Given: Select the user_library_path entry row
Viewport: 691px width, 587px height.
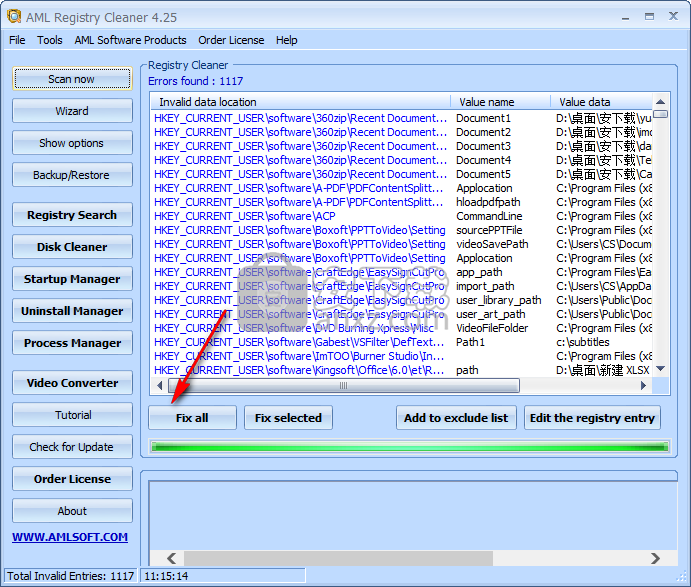Looking at the screenshot, I should pyautogui.click(x=402, y=300).
